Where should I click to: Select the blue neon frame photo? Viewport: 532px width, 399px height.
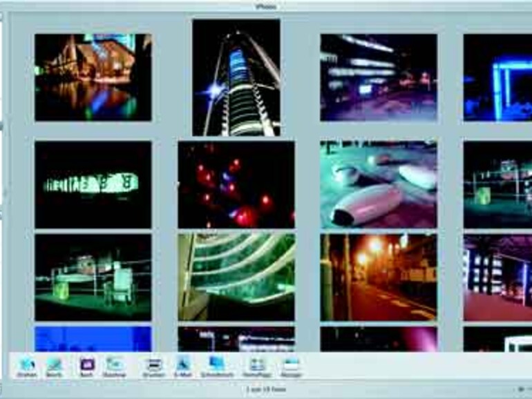click(x=497, y=77)
